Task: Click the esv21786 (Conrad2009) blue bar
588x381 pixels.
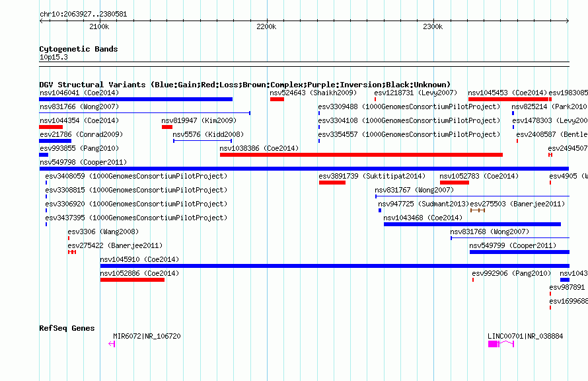Action: click(x=55, y=141)
